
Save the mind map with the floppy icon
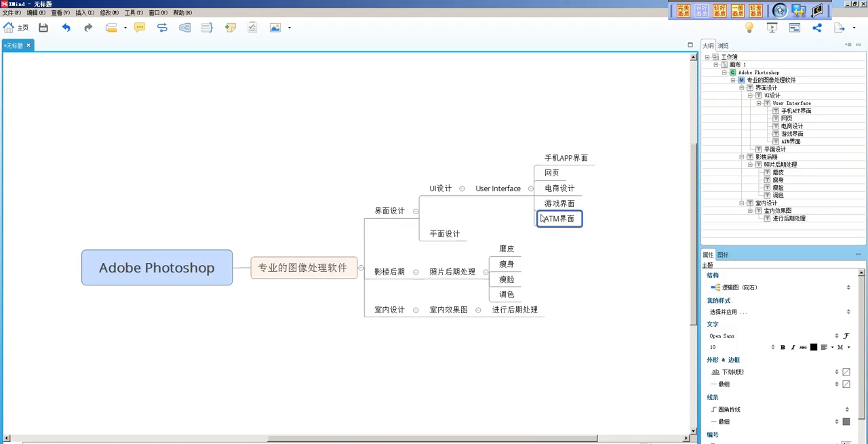[x=43, y=28]
